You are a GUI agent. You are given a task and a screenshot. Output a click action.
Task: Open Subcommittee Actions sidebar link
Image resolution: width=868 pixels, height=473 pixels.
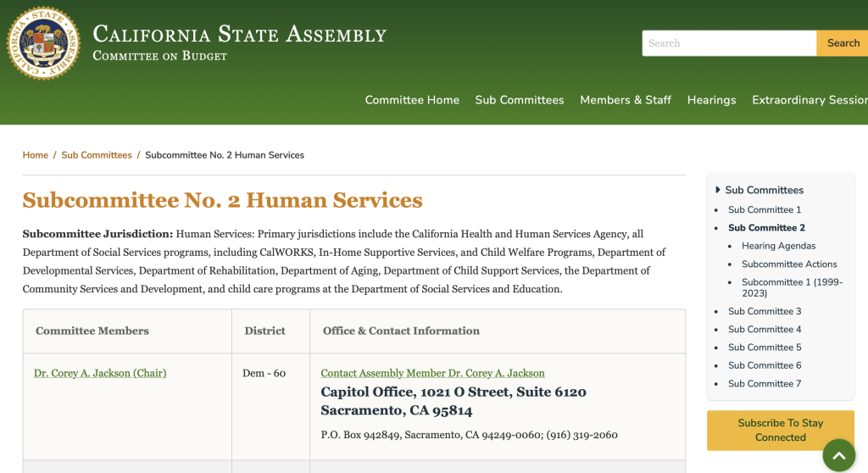(789, 264)
